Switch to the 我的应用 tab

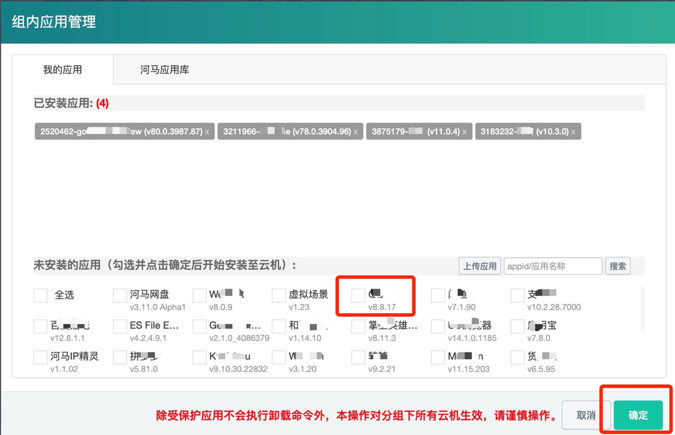[63, 70]
